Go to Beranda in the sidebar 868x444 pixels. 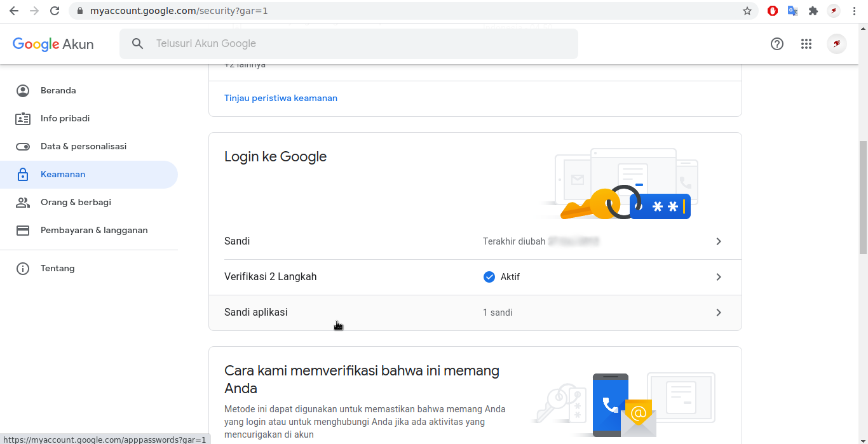click(x=58, y=91)
